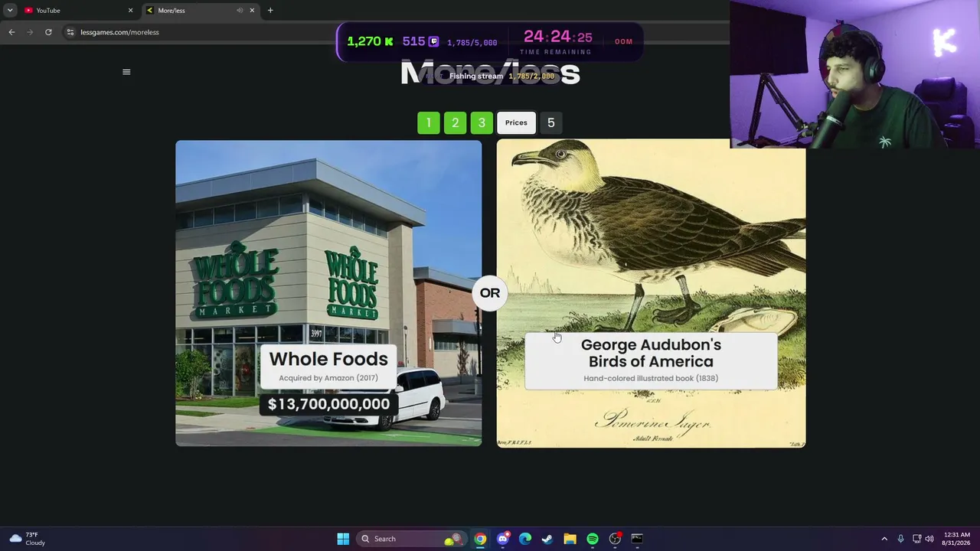This screenshot has height=551, width=980.
Task: Click the OR divider badge
Action: [x=490, y=293]
